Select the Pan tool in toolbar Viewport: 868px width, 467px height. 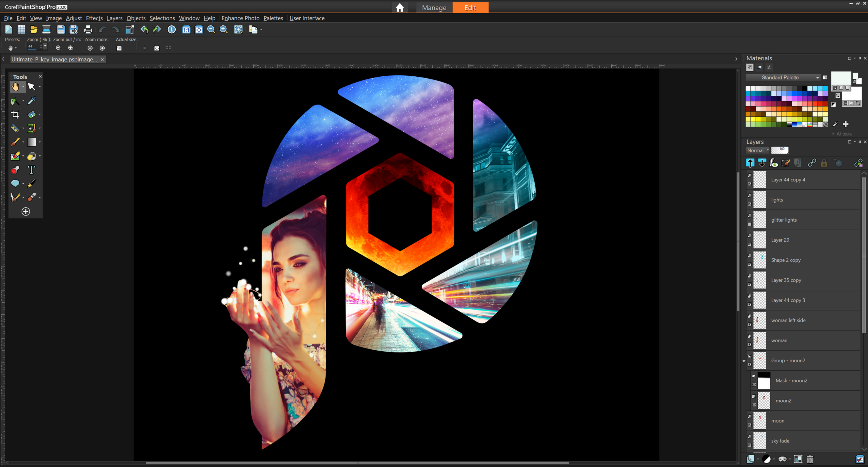pos(15,86)
